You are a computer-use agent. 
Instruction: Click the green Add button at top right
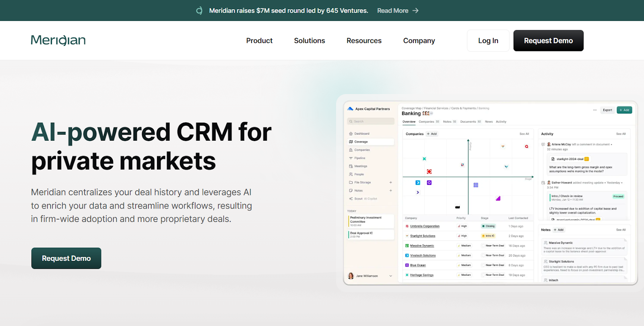[x=624, y=110]
